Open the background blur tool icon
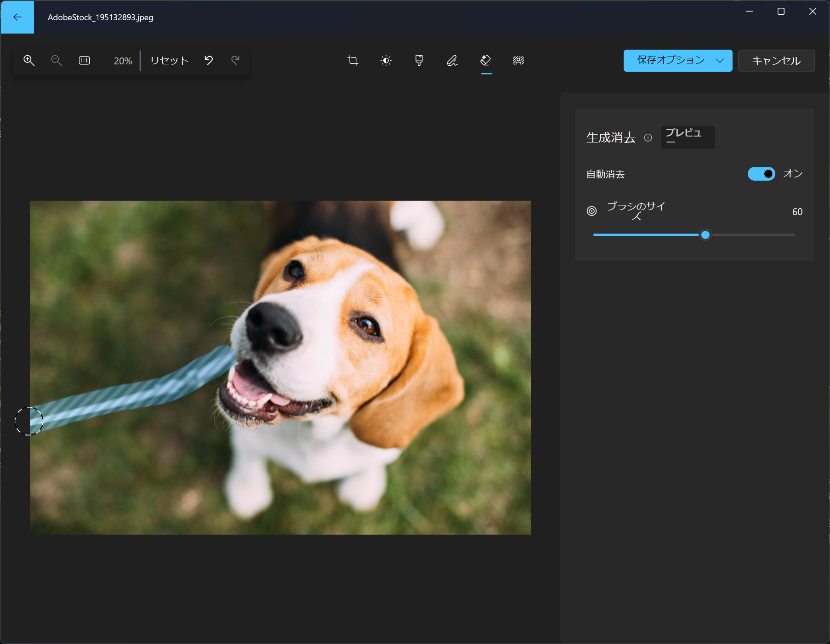The width and height of the screenshot is (830, 644). pyautogui.click(x=518, y=60)
